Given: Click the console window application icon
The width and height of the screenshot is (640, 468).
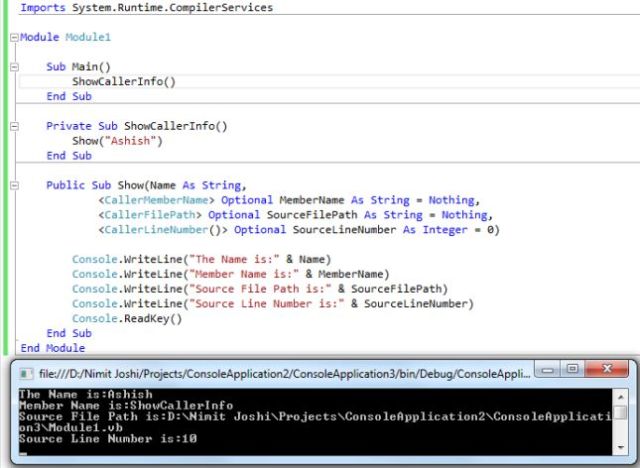Looking at the screenshot, I should 26,374.
